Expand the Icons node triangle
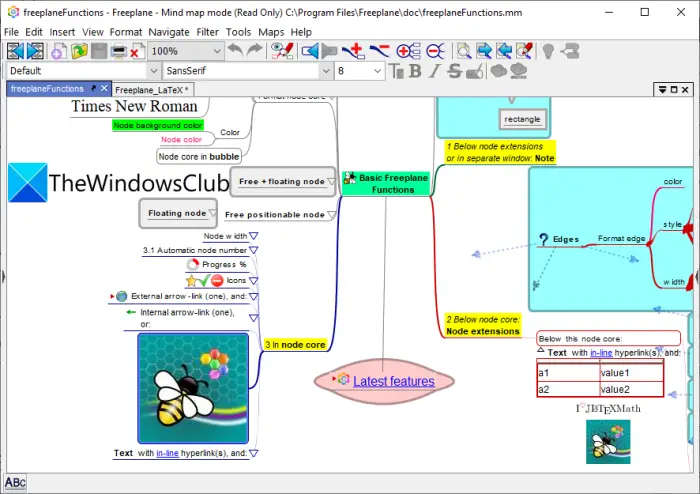 point(254,280)
